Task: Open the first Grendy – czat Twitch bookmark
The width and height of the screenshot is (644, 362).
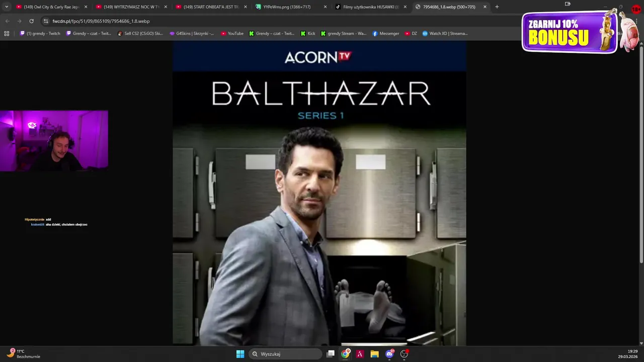Action: coord(89,34)
